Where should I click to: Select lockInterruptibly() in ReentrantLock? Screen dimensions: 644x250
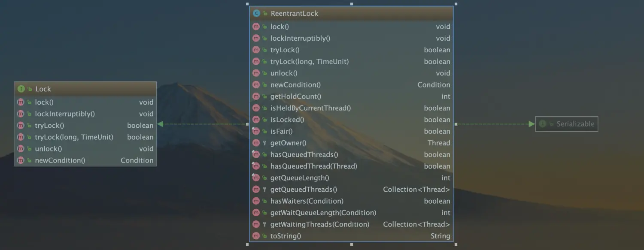(351, 38)
